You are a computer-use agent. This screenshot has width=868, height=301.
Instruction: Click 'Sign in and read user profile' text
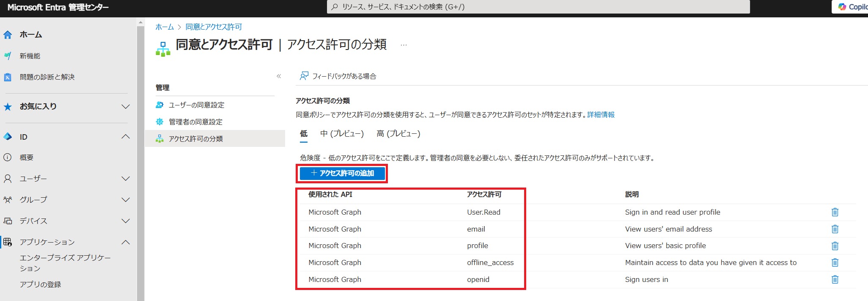(673, 212)
